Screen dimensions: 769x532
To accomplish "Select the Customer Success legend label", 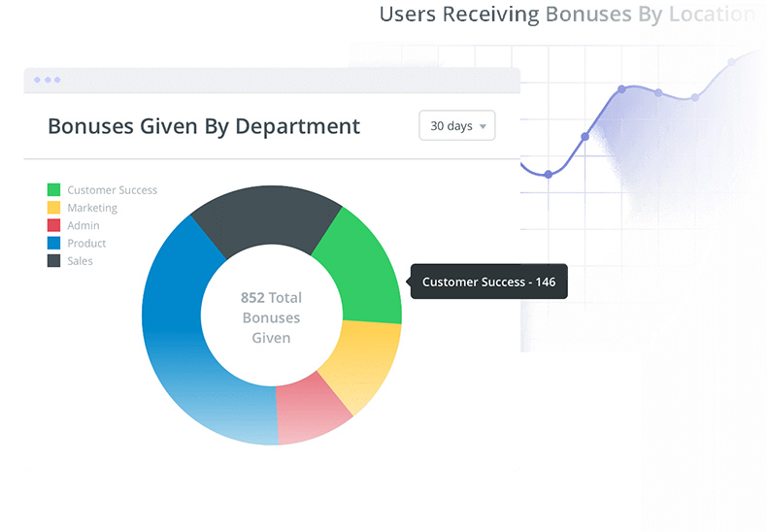I will point(113,190).
